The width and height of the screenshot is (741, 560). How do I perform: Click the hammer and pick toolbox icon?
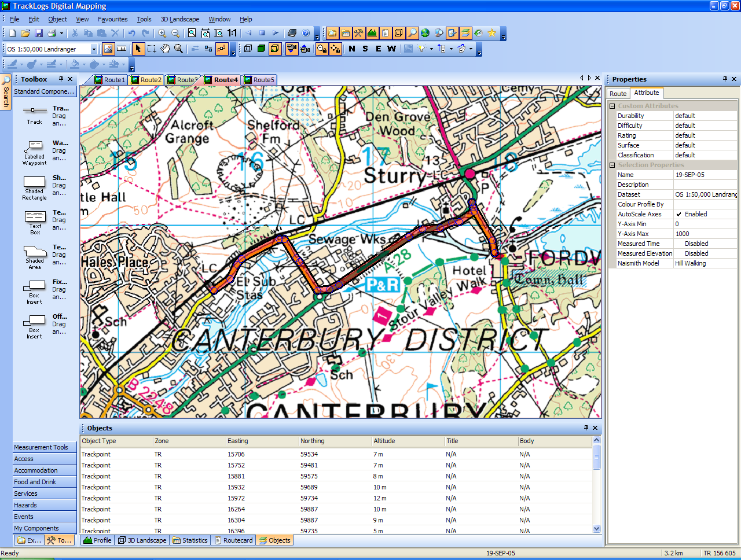[359, 34]
